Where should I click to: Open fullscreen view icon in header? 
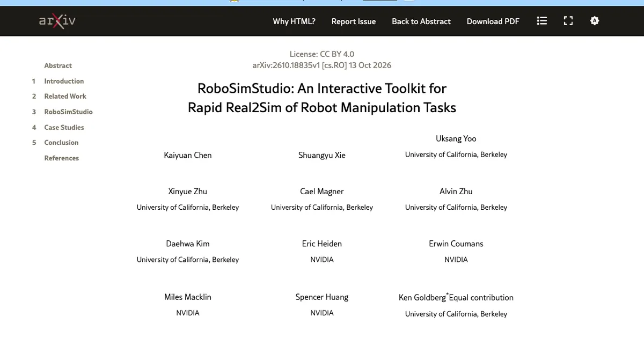coord(568,21)
